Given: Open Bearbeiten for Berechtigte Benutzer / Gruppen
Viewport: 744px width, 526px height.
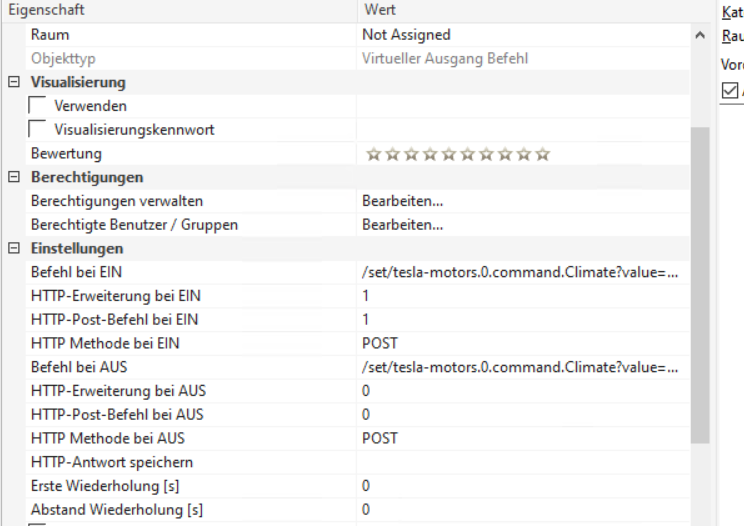Looking at the screenshot, I should click(402, 224).
